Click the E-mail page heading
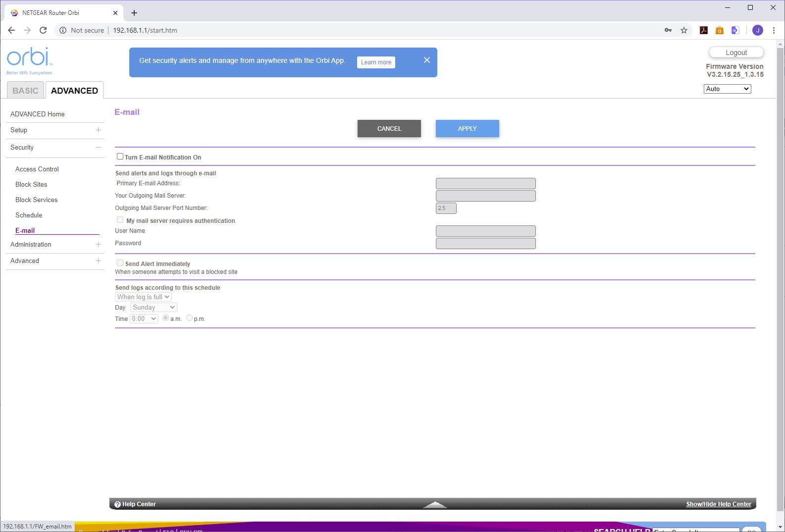Viewport: 785px width, 532px height. [127, 112]
